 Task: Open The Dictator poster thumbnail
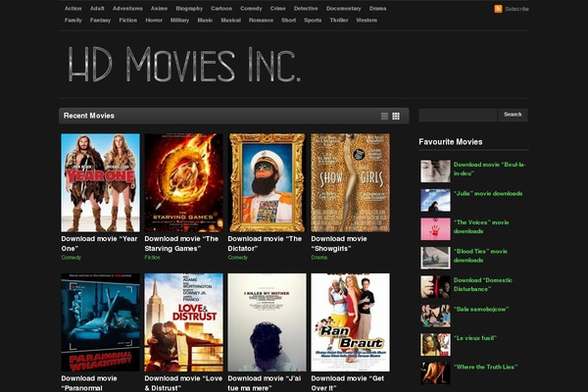click(x=267, y=182)
